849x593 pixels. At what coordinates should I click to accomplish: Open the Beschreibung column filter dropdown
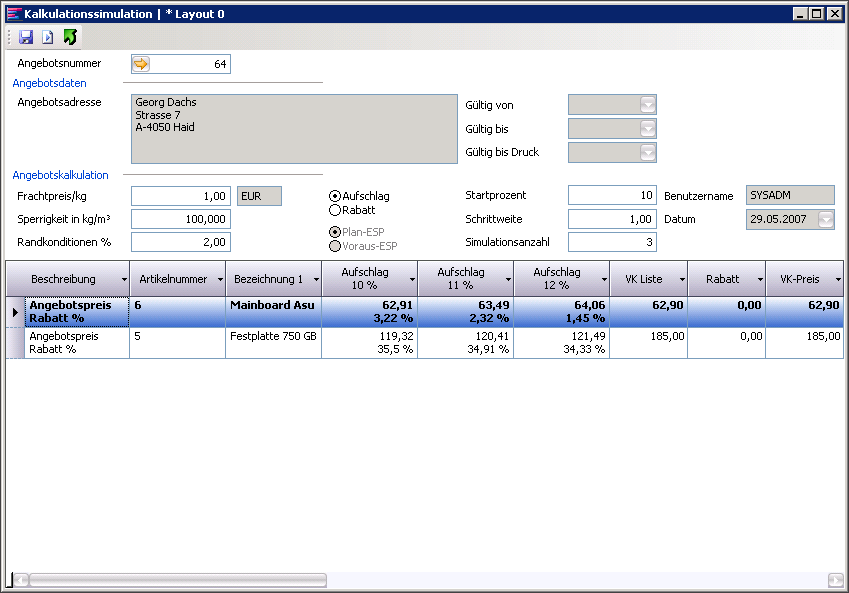pos(124,279)
